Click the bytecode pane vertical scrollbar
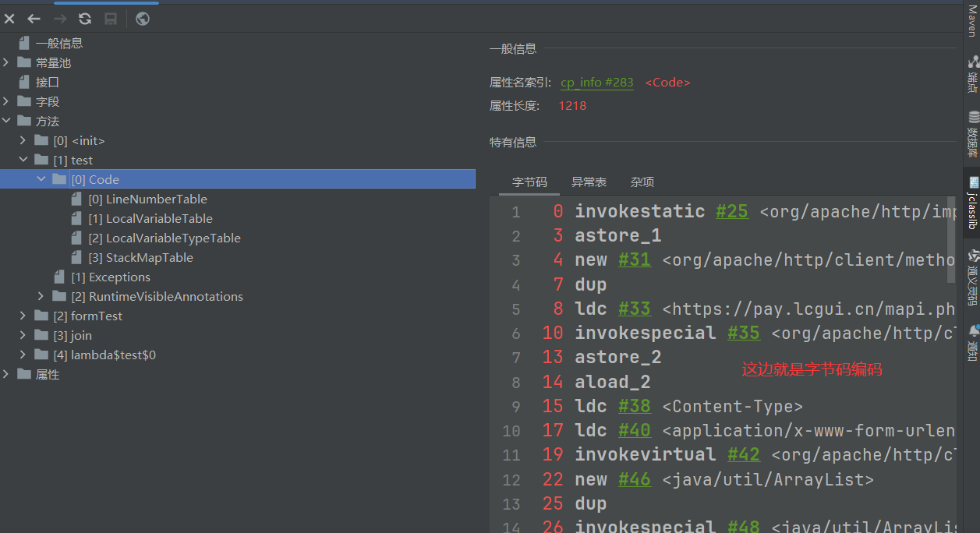 pyautogui.click(x=950, y=242)
